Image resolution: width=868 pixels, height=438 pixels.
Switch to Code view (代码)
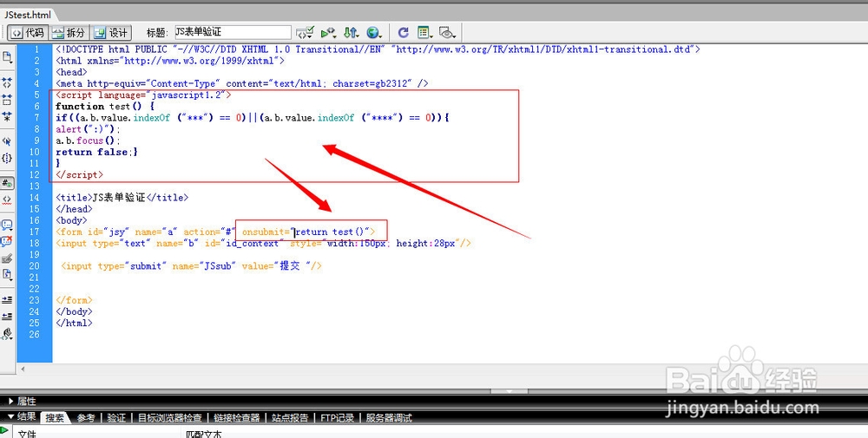[29, 33]
